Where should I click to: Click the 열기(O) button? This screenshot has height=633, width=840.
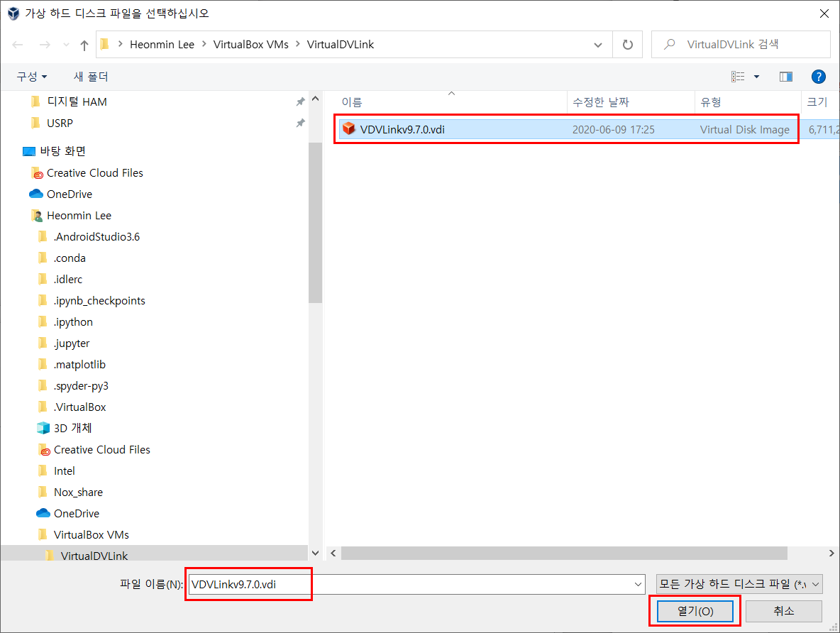click(695, 611)
